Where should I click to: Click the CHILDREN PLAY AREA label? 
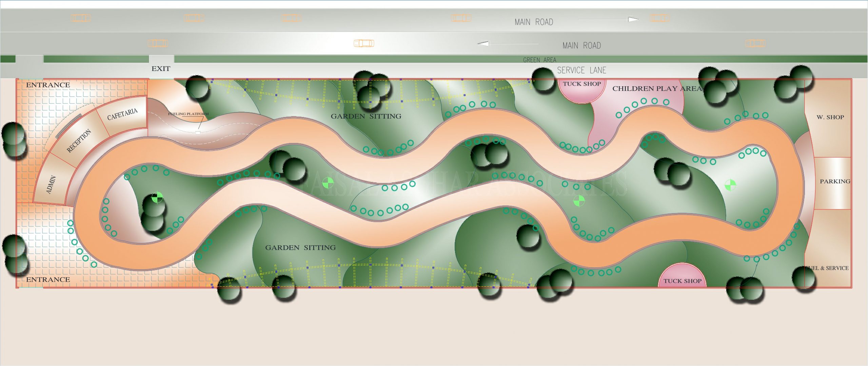click(x=656, y=89)
